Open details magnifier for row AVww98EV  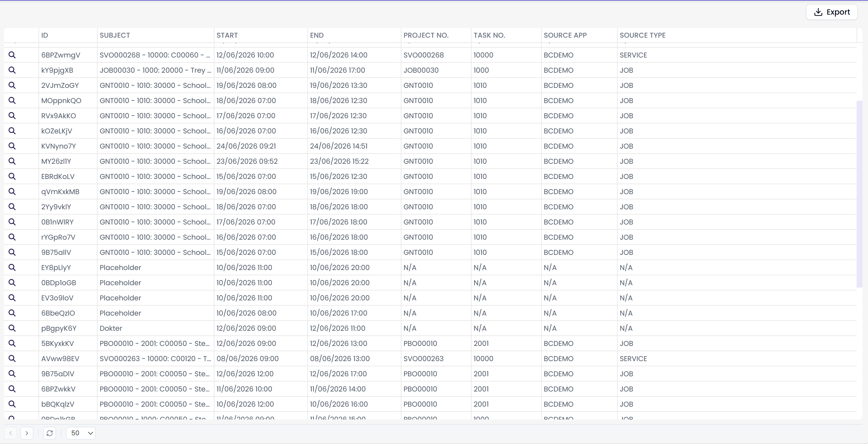pos(12,358)
